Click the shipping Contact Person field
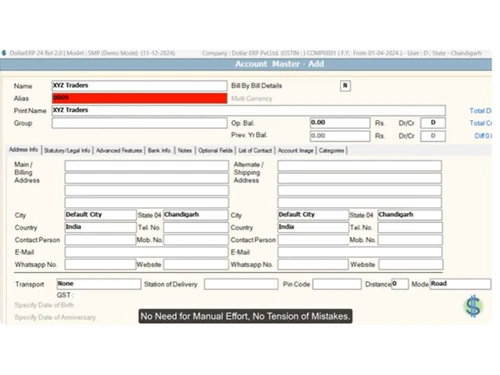The width and height of the screenshot is (500, 375). tap(313, 240)
